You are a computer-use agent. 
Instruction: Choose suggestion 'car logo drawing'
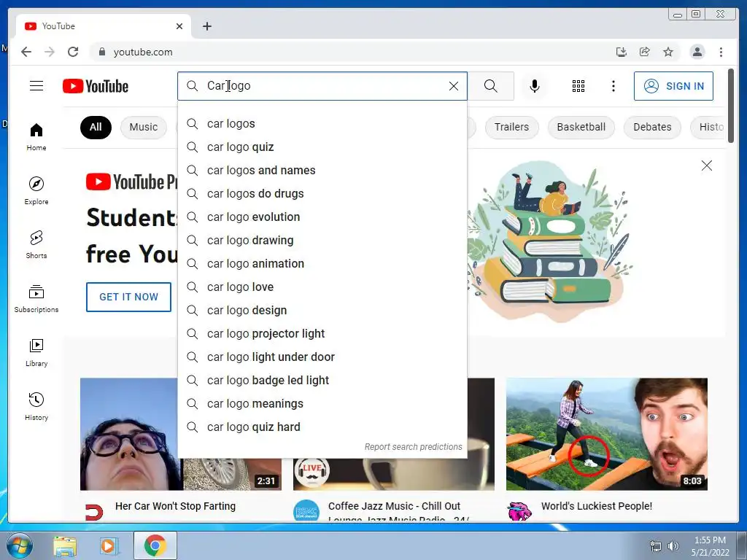point(322,241)
